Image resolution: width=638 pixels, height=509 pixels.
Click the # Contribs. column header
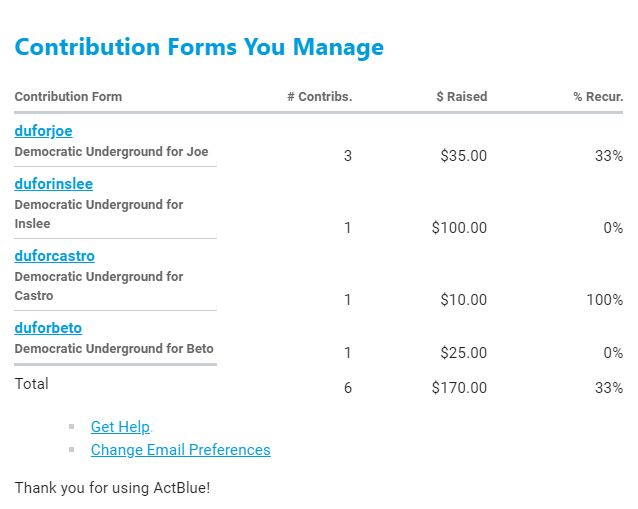click(319, 97)
